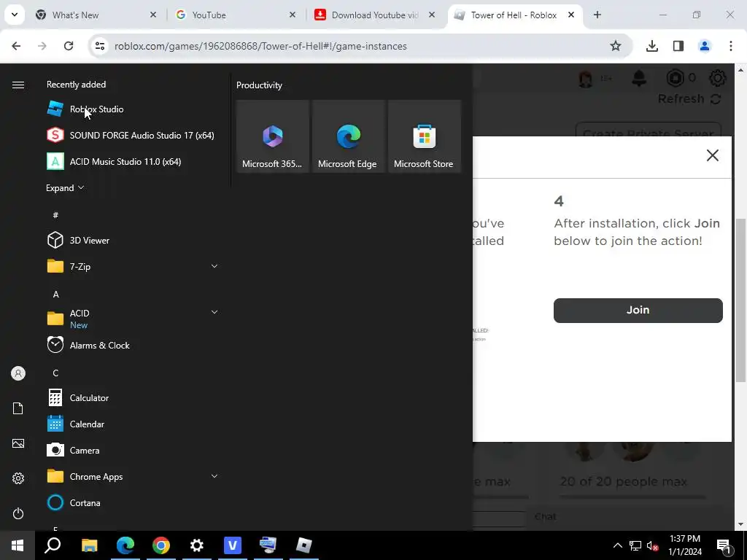This screenshot has width=747, height=560.
Task: Open Pictures from Start sidebar
Action: coord(18,443)
